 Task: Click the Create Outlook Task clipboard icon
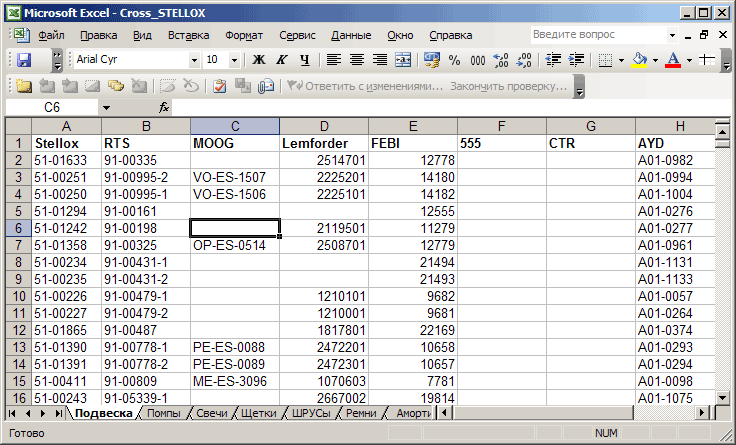pyautogui.click(x=219, y=86)
